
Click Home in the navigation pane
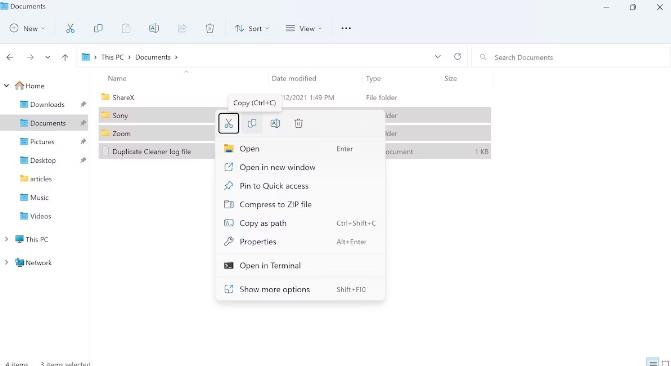[x=34, y=86]
